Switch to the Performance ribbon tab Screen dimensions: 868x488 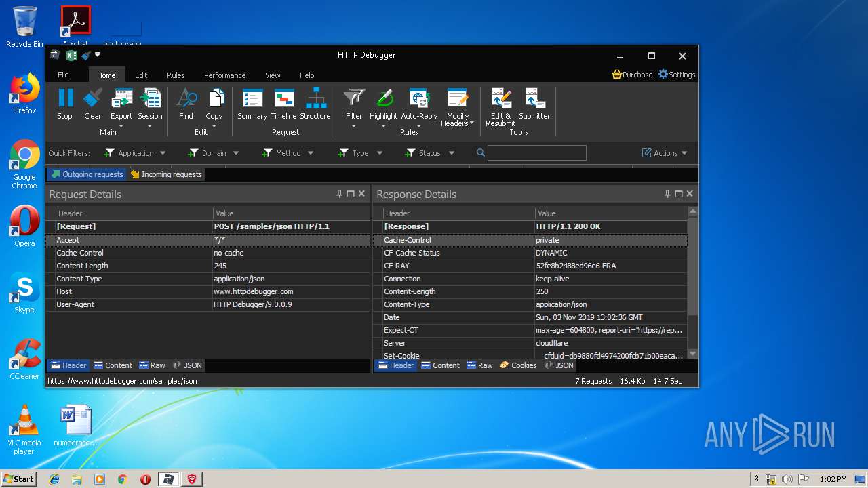[225, 75]
